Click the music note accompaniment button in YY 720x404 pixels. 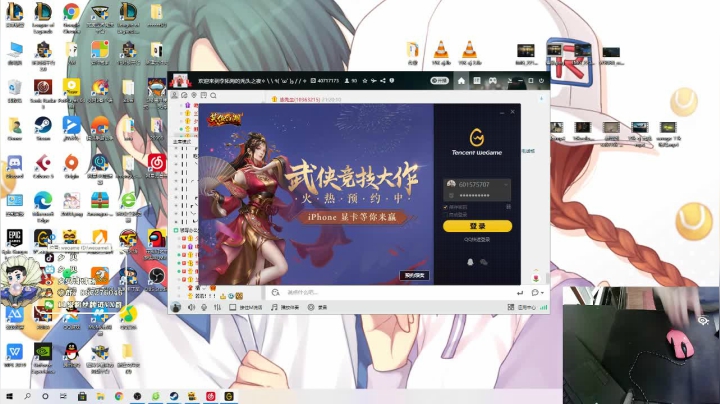pos(285,307)
